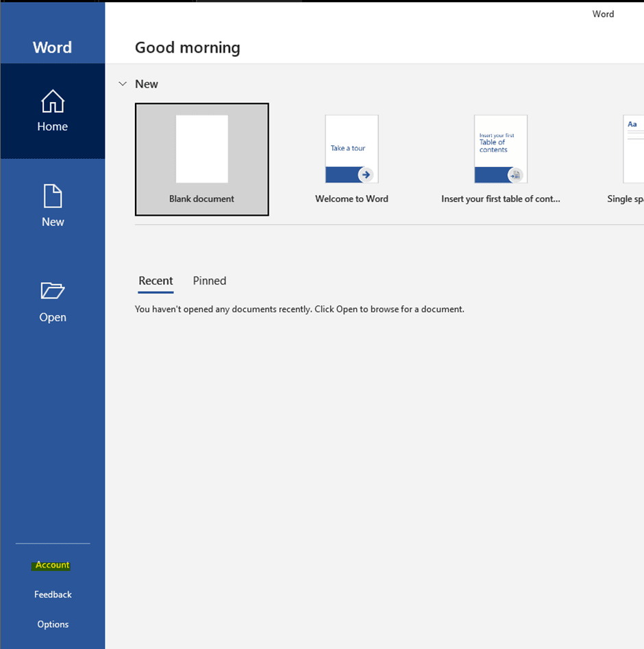Click the Home house icon in sidebar

[x=53, y=102]
